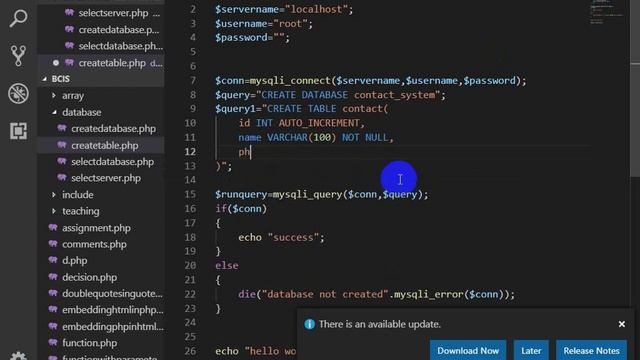
Task: Click the editor minimap preview
Action: (606, 13)
